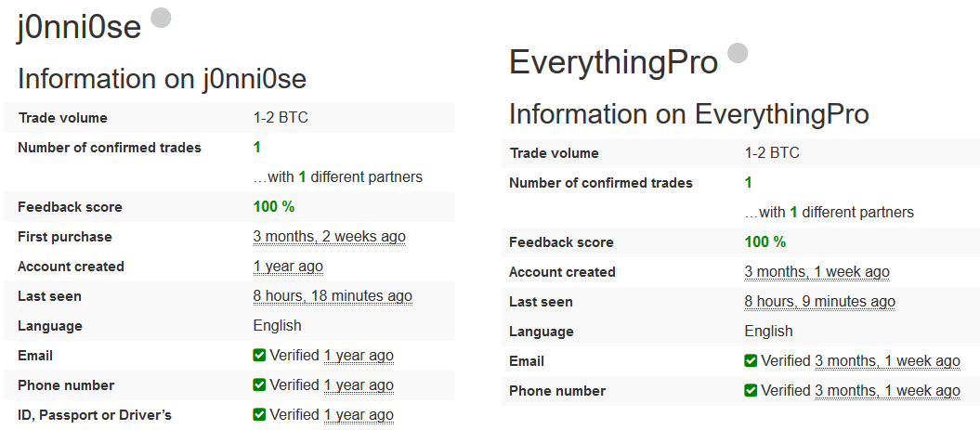
Task: Click j0nni0se's ID verified '1 year ago' timestamp
Action: (x=359, y=415)
